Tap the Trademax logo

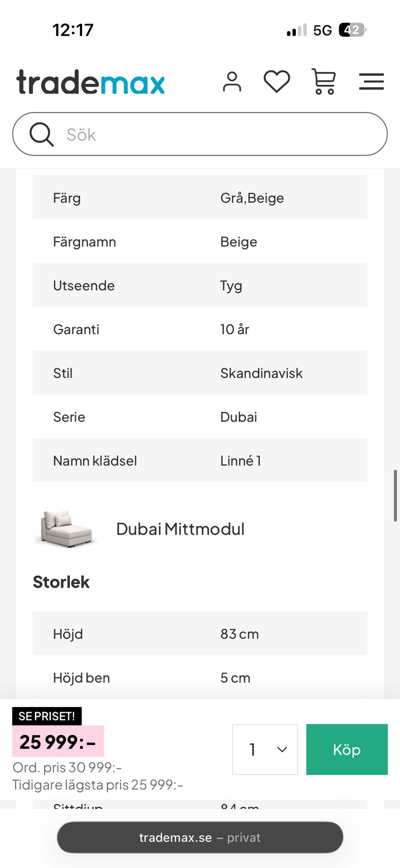point(90,82)
